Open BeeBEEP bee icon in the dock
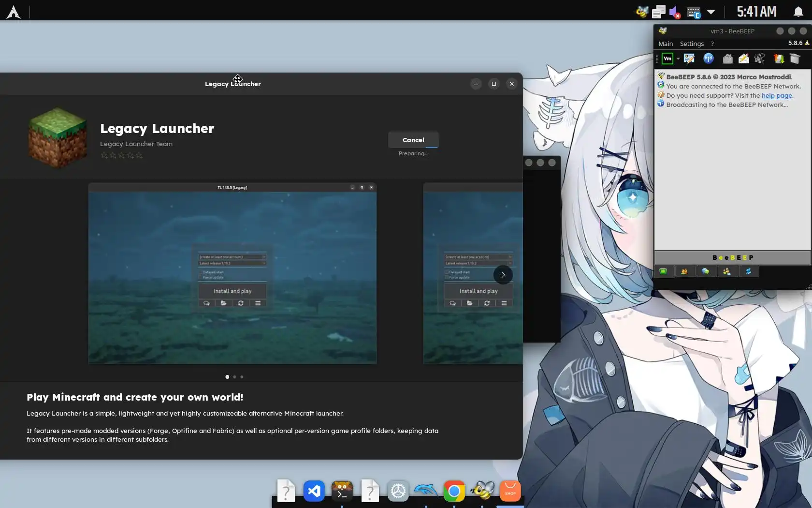 (x=482, y=491)
